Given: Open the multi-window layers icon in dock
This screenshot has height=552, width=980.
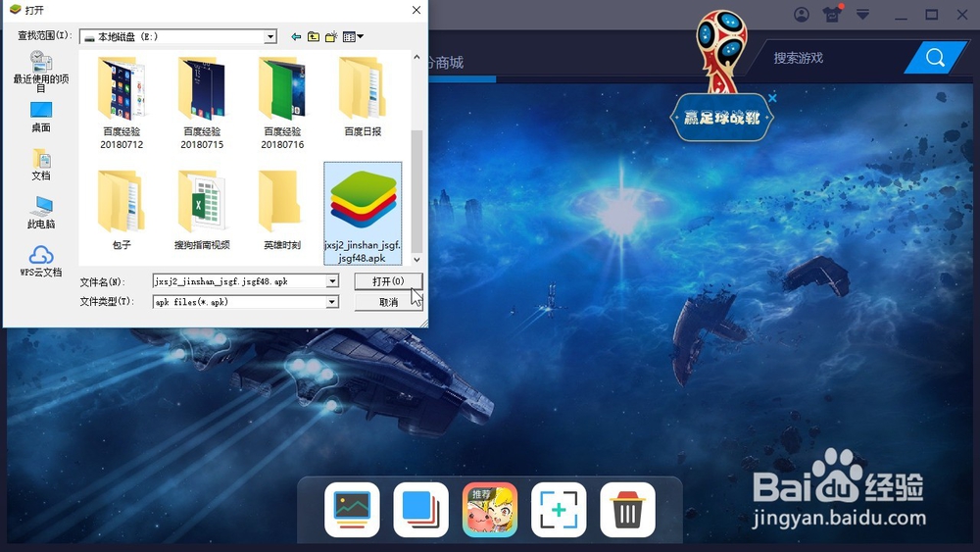Looking at the screenshot, I should (x=420, y=510).
